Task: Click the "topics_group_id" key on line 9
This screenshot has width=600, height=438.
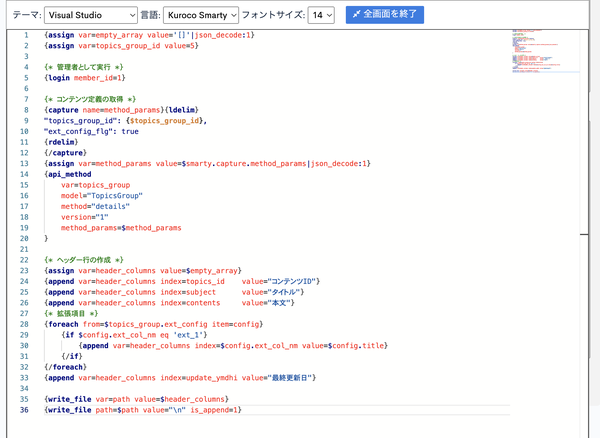Action: click(x=80, y=121)
